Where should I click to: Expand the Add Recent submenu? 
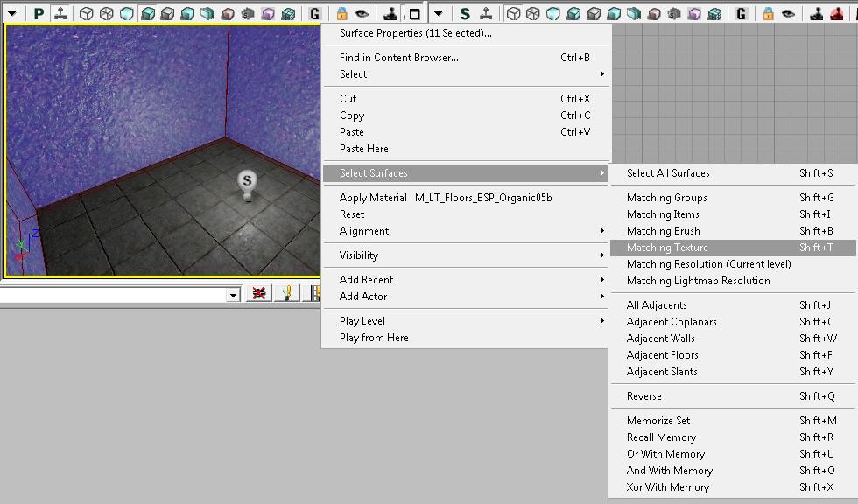466,280
